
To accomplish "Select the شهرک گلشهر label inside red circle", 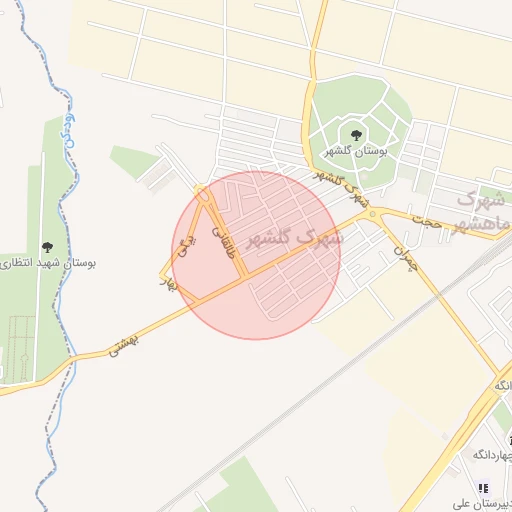I will click(x=294, y=239).
